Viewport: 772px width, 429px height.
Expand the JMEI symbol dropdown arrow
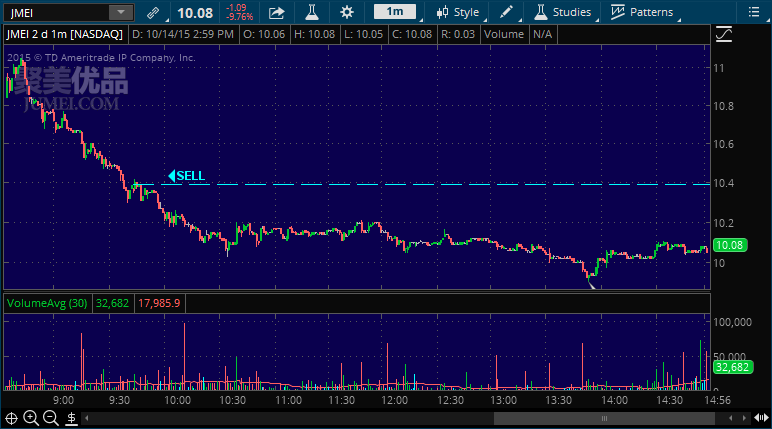(x=121, y=13)
